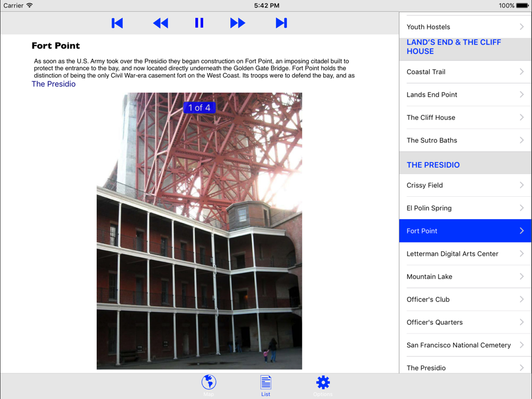
Task: Open Coastal Trail entry
Action: [465, 72]
